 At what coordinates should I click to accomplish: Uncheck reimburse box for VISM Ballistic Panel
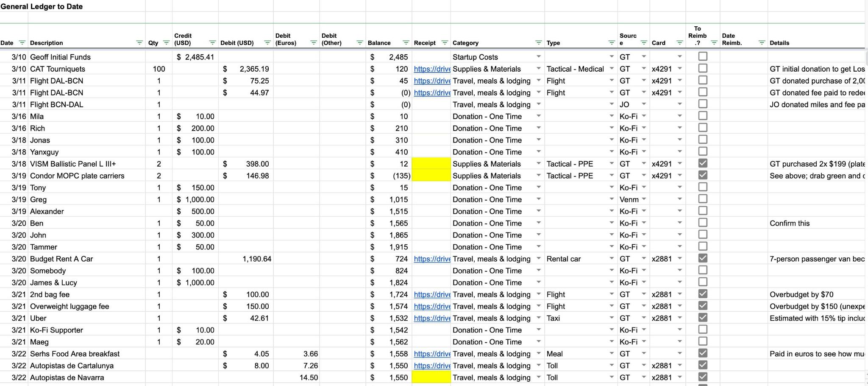703,163
